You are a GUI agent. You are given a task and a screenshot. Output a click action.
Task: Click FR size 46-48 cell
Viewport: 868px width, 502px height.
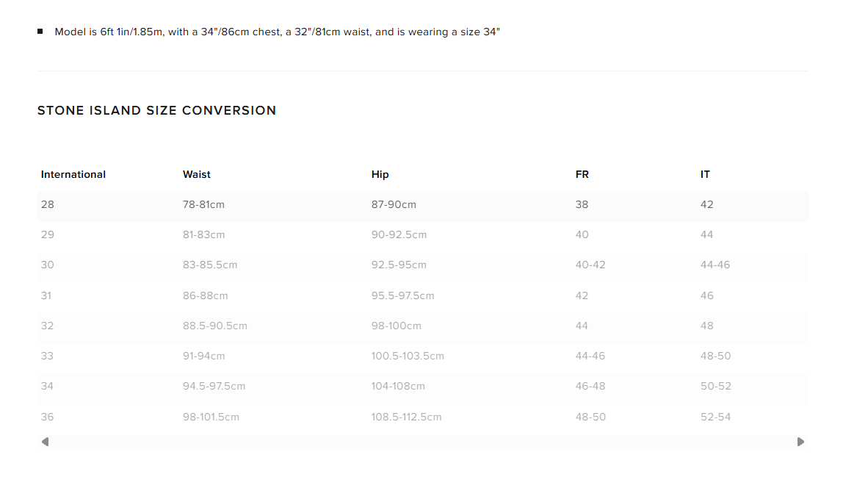pos(590,386)
